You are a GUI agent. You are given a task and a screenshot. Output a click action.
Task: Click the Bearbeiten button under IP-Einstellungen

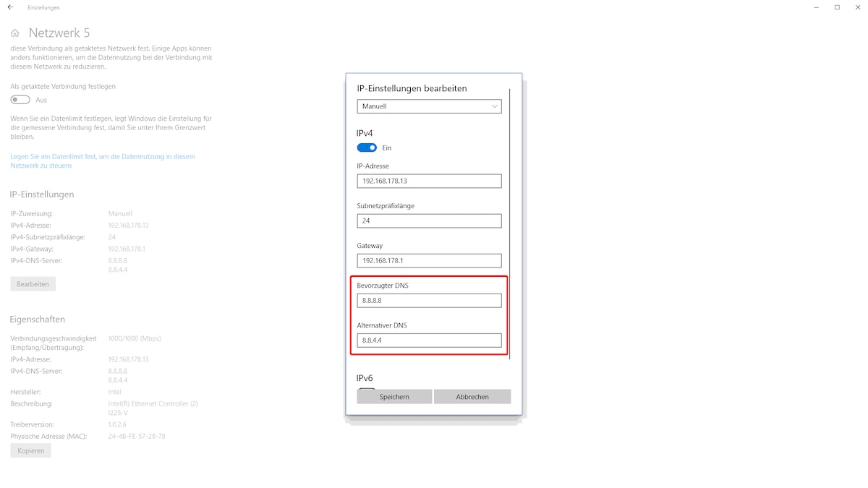click(32, 283)
